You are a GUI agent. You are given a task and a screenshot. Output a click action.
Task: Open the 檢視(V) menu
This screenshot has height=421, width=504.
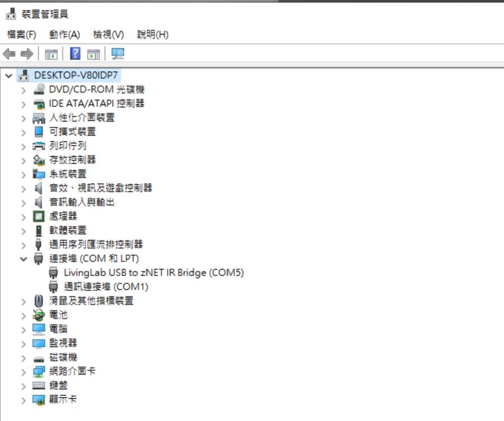[x=108, y=35]
